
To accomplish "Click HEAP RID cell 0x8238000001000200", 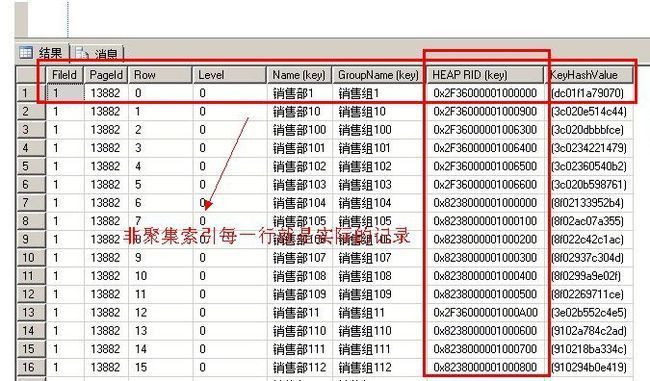I will tap(485, 239).
